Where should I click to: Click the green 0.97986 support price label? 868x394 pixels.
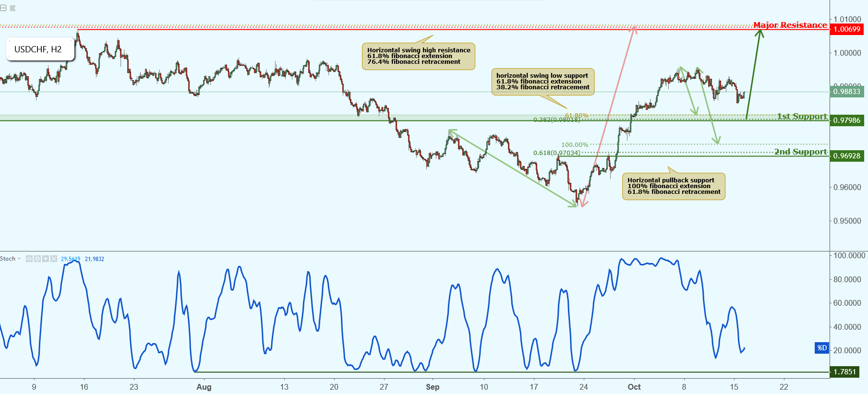click(847, 120)
